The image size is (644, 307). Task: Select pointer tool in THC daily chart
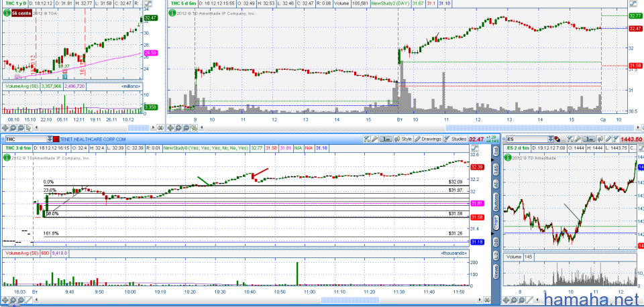coord(29,128)
